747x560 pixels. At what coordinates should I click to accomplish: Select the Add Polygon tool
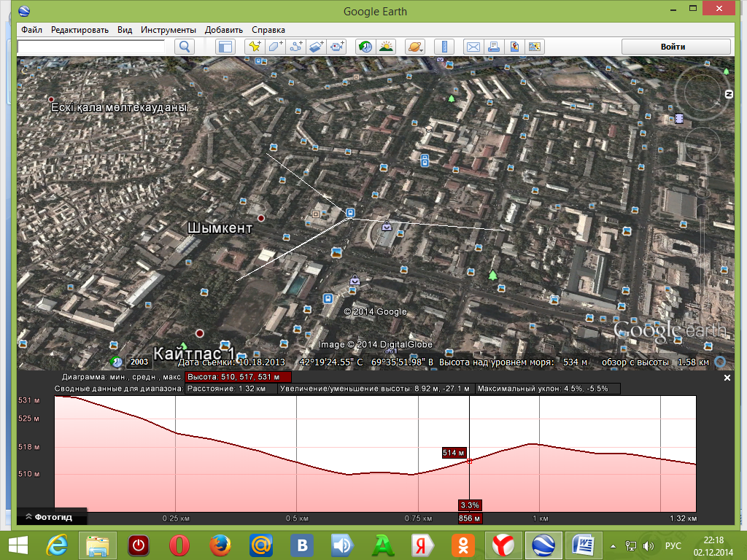(x=275, y=47)
